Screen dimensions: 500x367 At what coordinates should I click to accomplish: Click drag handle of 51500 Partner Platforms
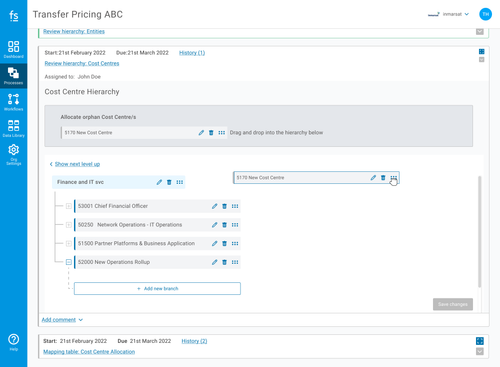(x=235, y=244)
